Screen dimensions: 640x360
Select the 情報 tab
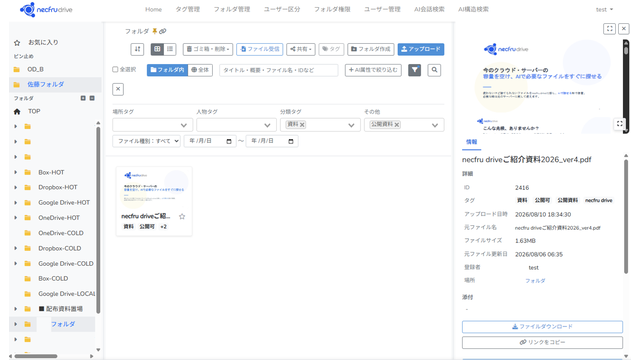tap(471, 142)
